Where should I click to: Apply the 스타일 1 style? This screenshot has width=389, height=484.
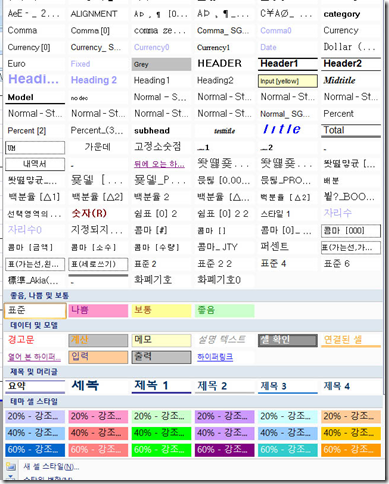click(288, 214)
